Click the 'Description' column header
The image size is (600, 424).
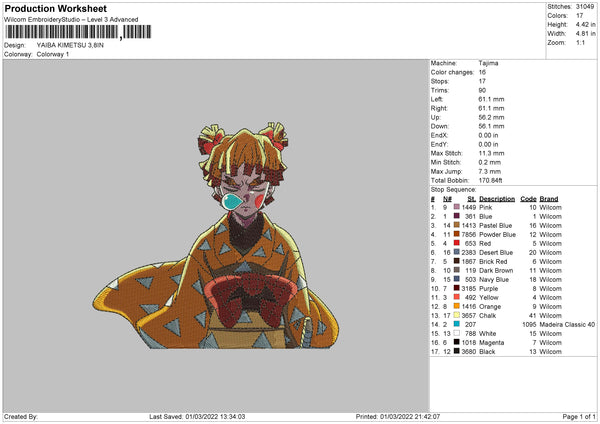click(x=497, y=199)
